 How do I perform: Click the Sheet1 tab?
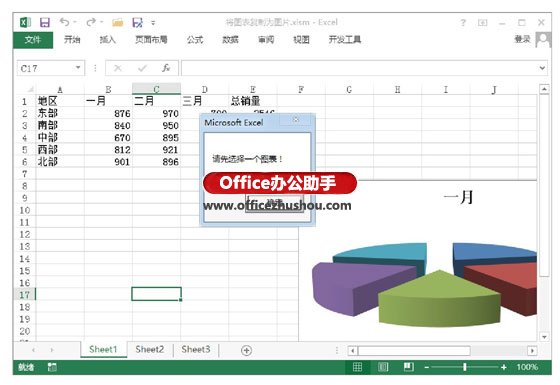click(103, 349)
